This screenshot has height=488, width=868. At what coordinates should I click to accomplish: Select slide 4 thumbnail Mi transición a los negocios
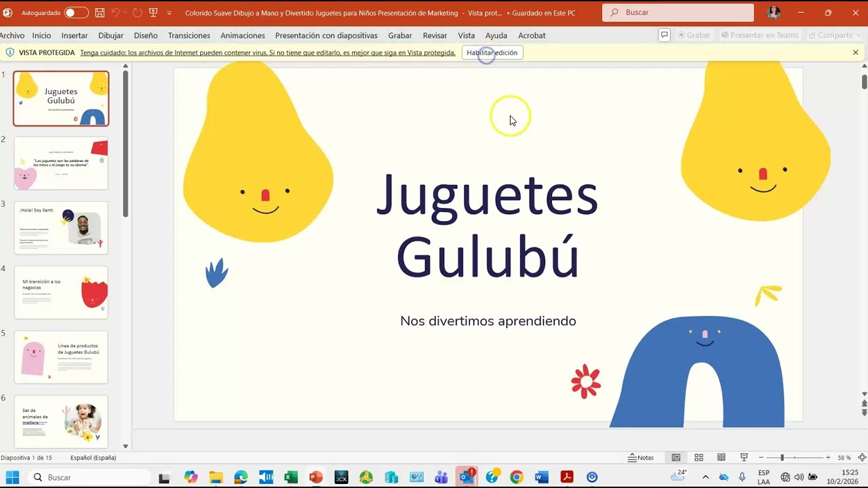click(x=61, y=292)
